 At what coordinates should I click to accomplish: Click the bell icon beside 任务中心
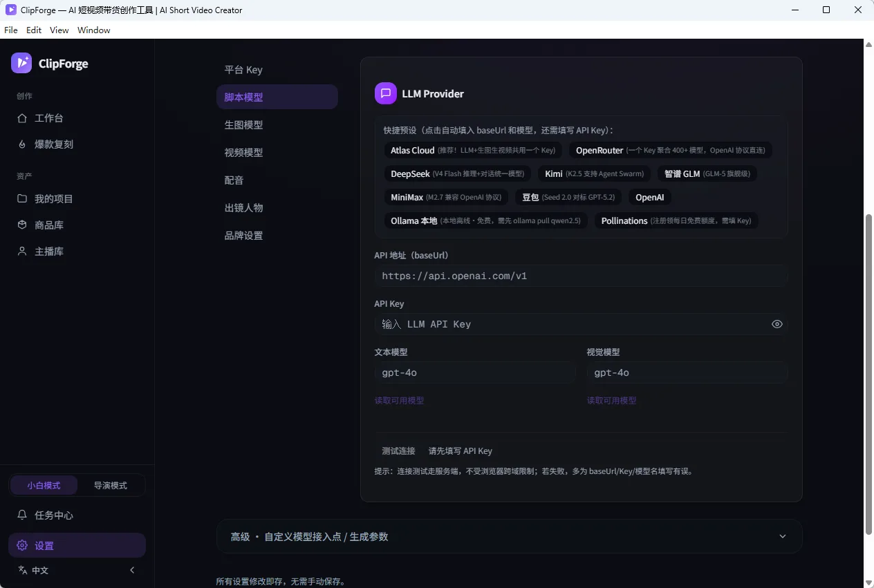click(23, 515)
